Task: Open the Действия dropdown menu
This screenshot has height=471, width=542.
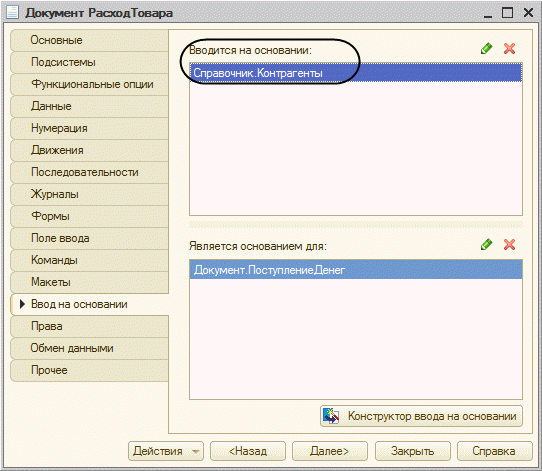Action: coord(166,451)
